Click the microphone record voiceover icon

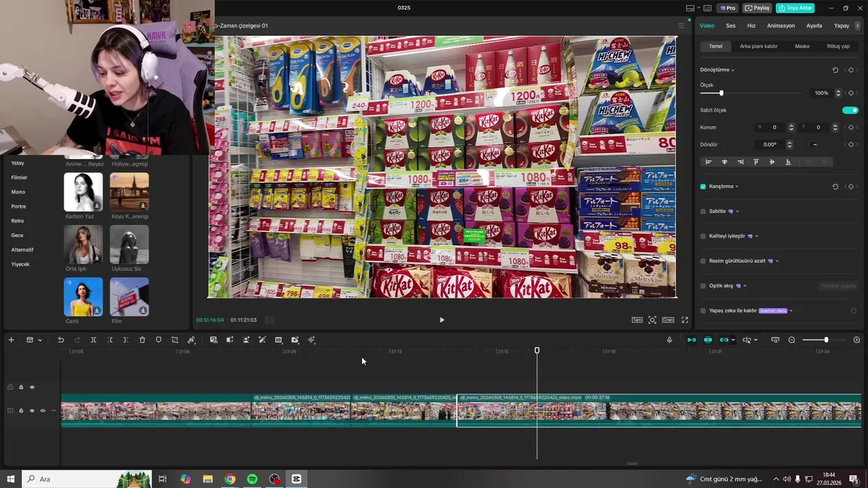click(x=669, y=340)
